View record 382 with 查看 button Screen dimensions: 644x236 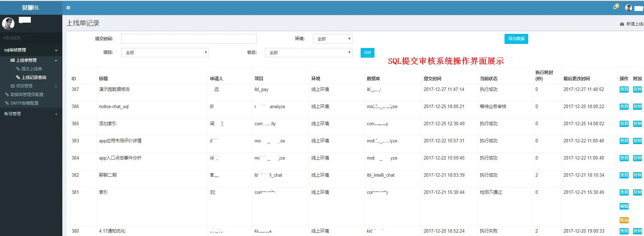coord(624,175)
